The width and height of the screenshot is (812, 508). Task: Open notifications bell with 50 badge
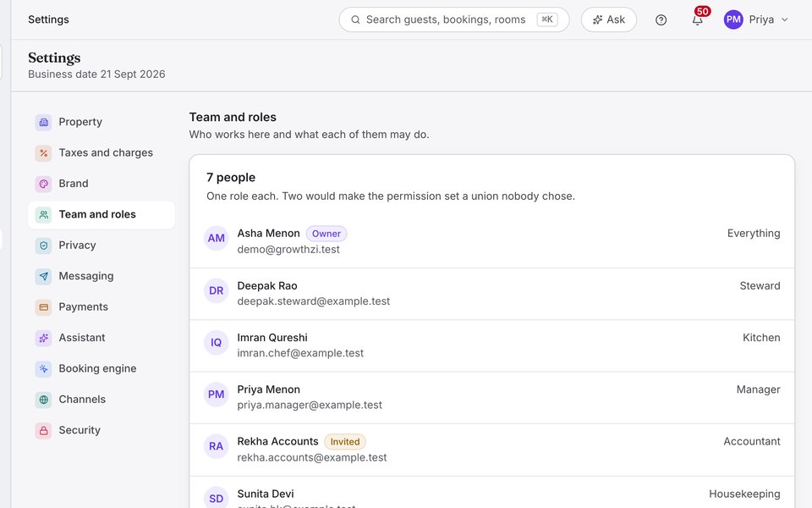[x=698, y=19]
